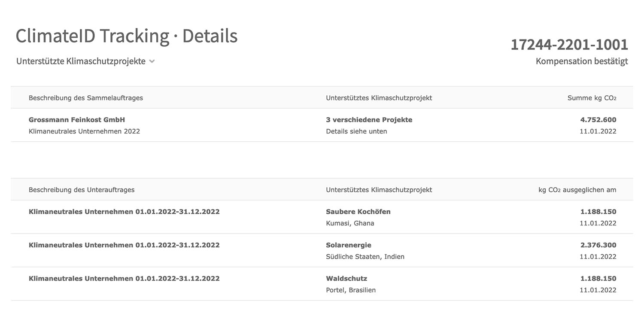Open Solarenergie project

[x=349, y=245]
